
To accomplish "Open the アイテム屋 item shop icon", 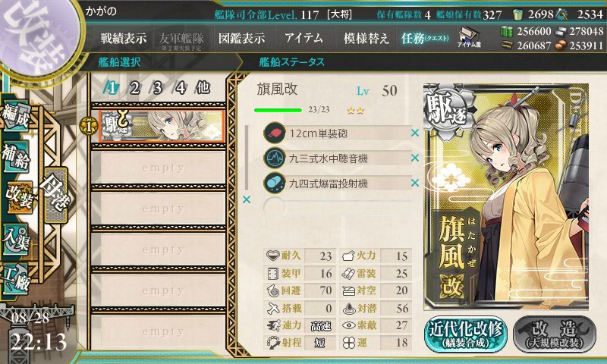I will 469,37.
